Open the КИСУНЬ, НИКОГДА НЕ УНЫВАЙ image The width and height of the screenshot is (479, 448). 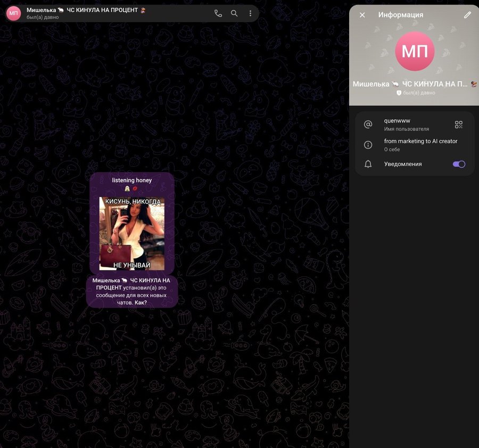point(131,233)
